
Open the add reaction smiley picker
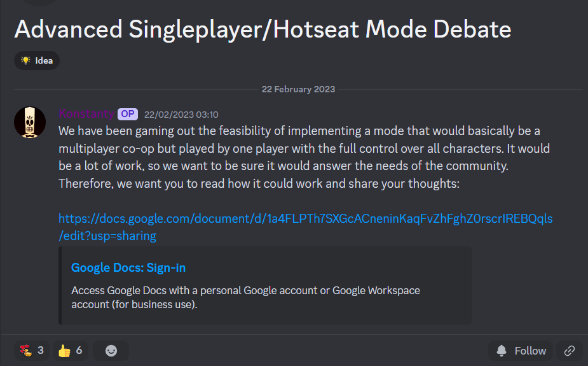(x=111, y=351)
